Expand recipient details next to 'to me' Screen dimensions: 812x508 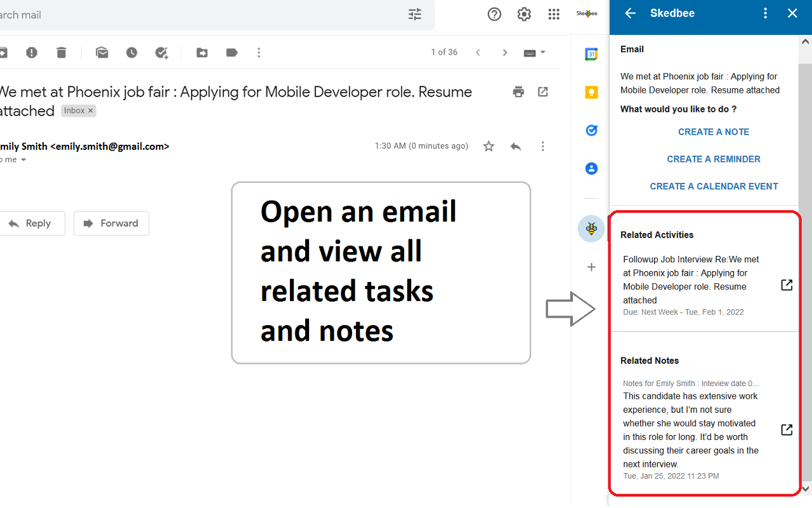(x=24, y=160)
